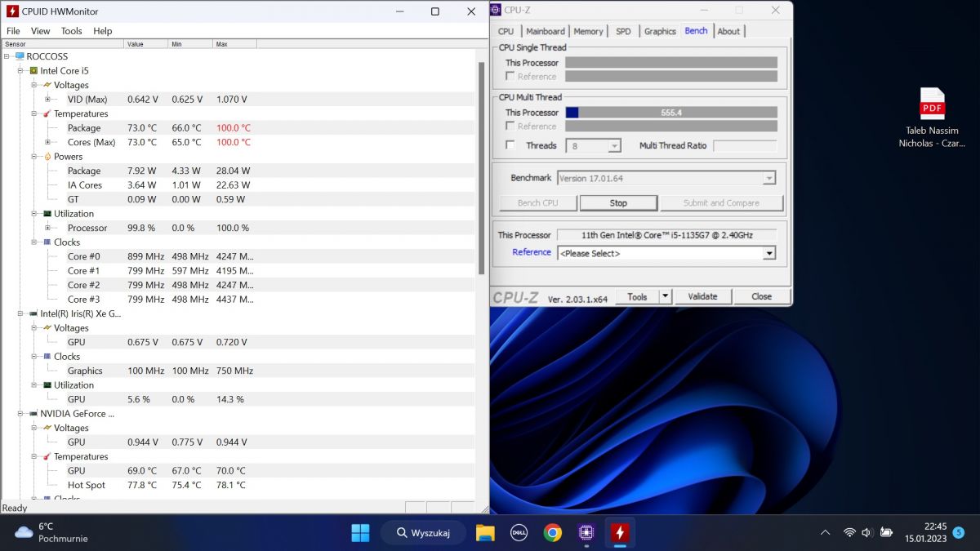The width and height of the screenshot is (980, 551).
Task: Click the Reference link label
Action: [532, 252]
